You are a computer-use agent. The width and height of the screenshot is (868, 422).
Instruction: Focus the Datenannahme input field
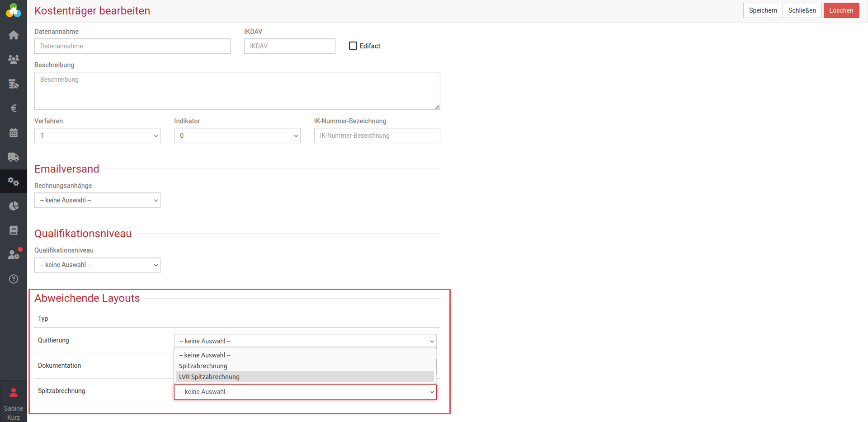click(132, 46)
